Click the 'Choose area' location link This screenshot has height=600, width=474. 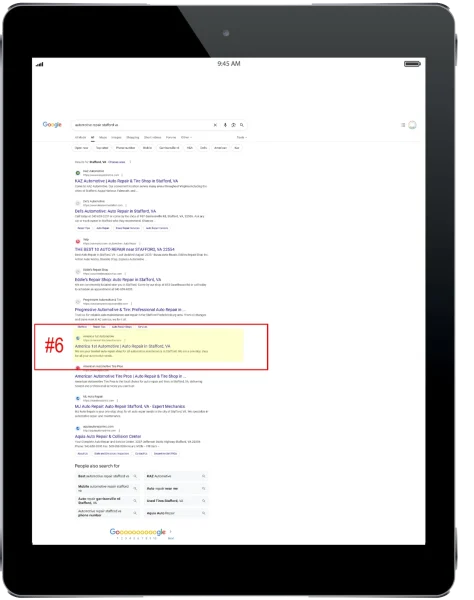point(117,162)
